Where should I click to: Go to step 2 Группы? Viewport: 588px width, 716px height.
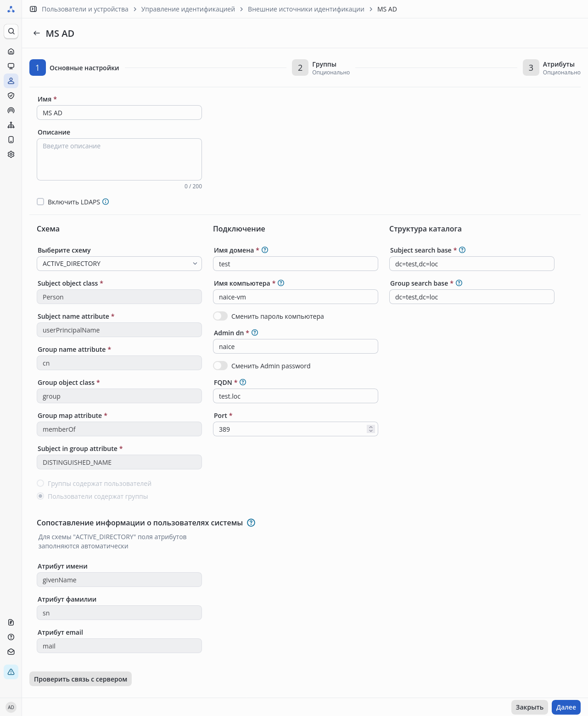click(300, 68)
